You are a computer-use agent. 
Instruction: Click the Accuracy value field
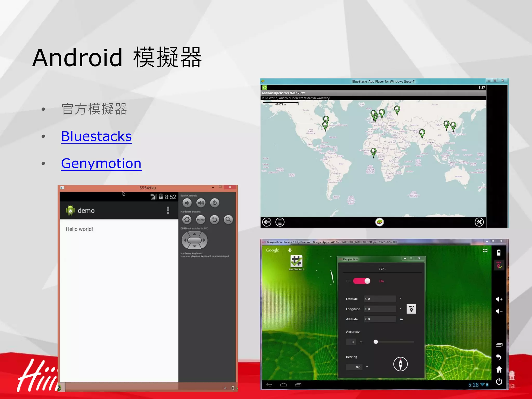tap(351, 342)
